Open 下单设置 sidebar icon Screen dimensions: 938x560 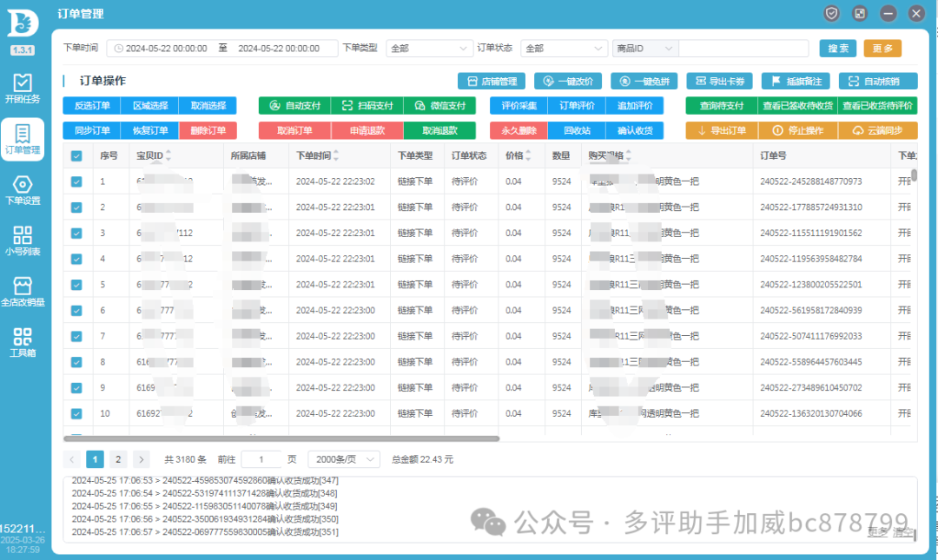[x=23, y=190]
